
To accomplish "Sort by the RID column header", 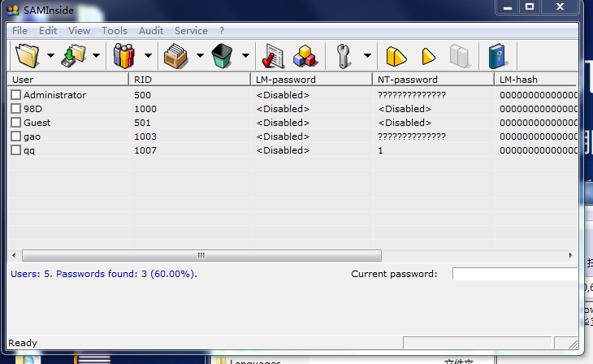I will 190,80.
